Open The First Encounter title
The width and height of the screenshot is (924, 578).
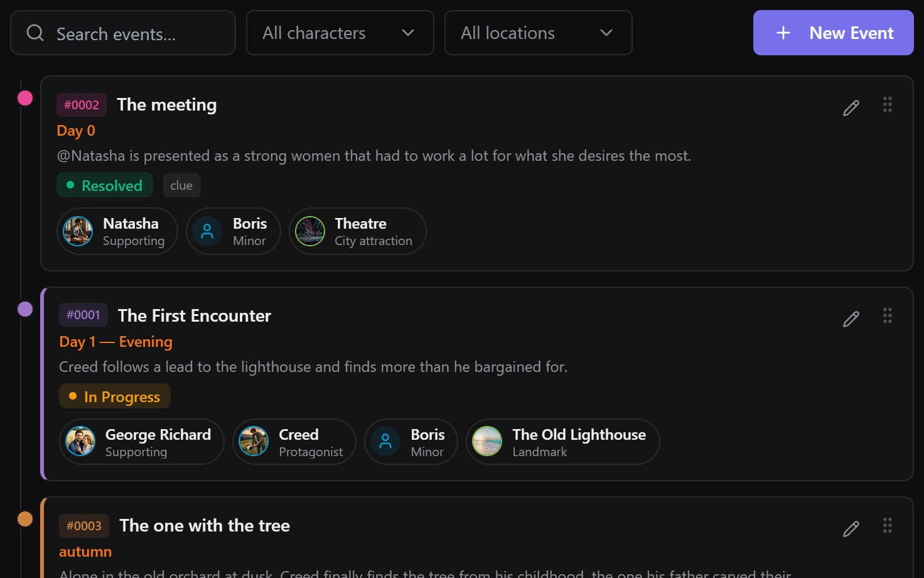click(195, 315)
